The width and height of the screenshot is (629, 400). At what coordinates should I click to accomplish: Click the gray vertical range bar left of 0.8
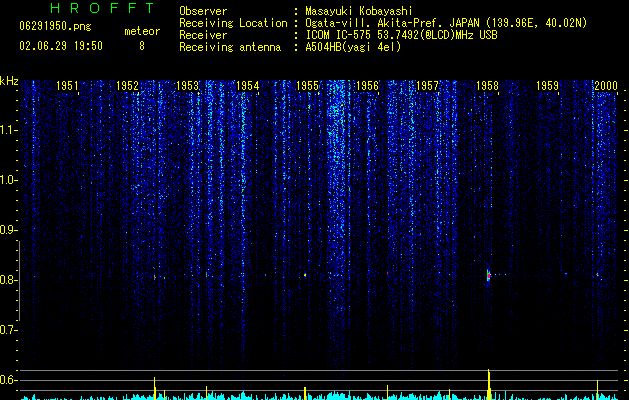19,280
